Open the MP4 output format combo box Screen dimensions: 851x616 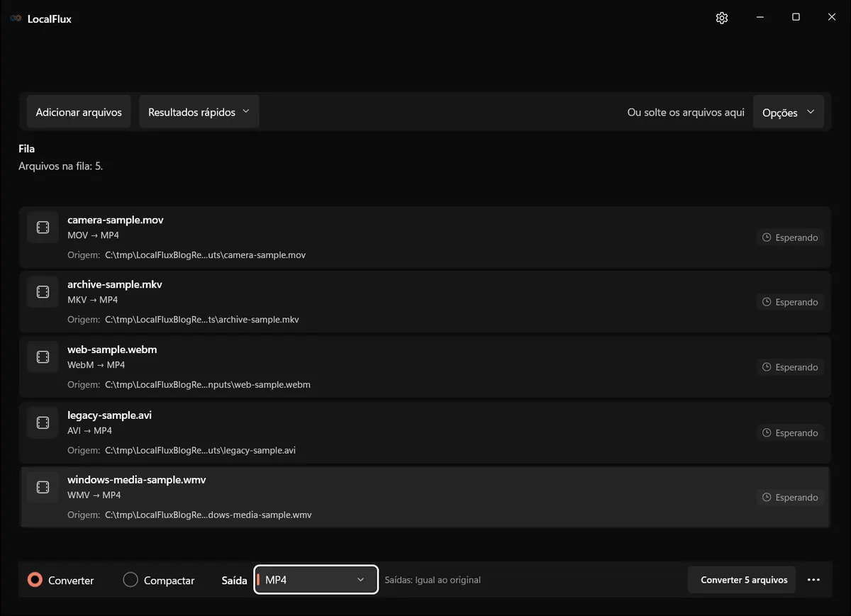tap(316, 580)
